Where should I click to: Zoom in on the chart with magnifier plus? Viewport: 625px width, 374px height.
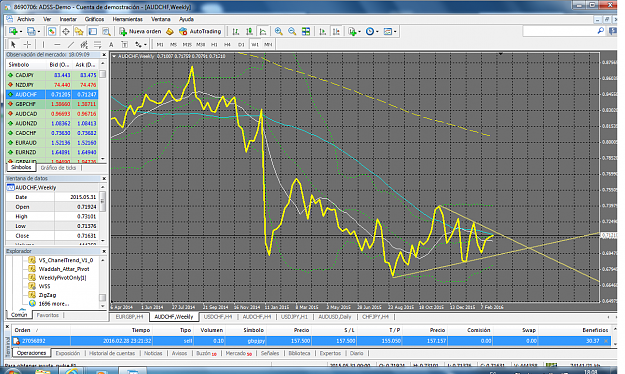(x=279, y=31)
